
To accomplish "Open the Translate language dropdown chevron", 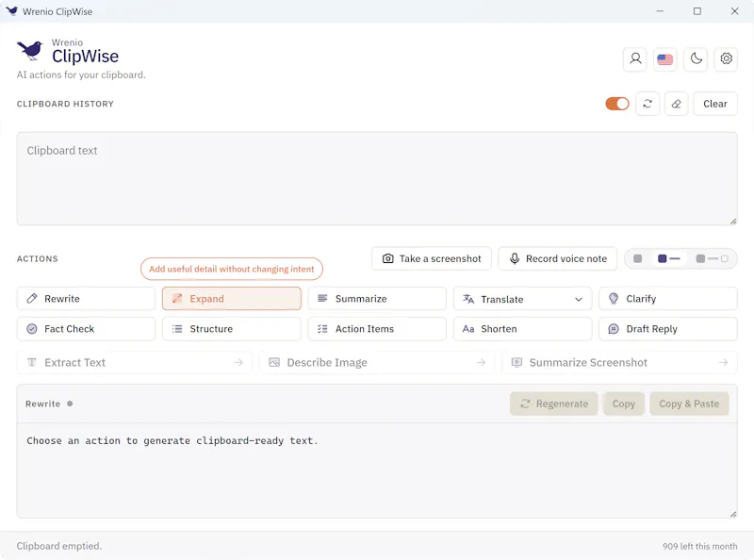I will (x=579, y=299).
